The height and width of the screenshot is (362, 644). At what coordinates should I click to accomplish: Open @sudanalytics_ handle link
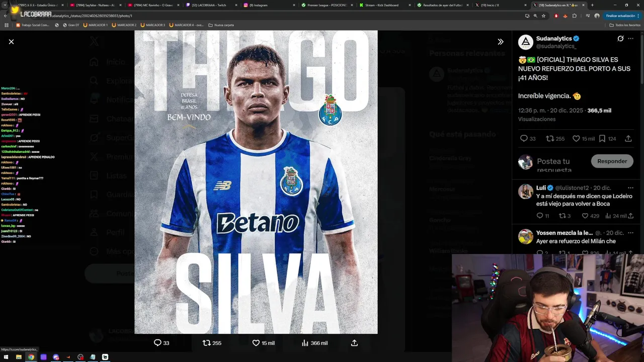(556, 46)
